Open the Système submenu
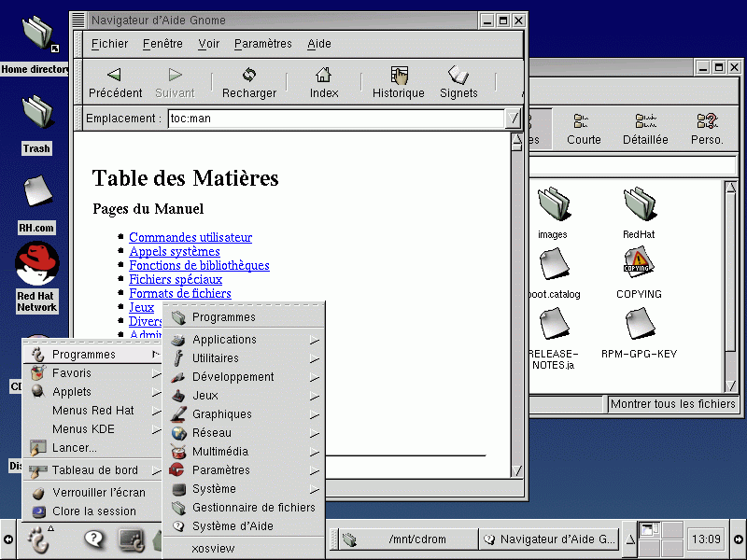Image resolution: width=747 pixels, height=560 pixels. tap(214, 489)
